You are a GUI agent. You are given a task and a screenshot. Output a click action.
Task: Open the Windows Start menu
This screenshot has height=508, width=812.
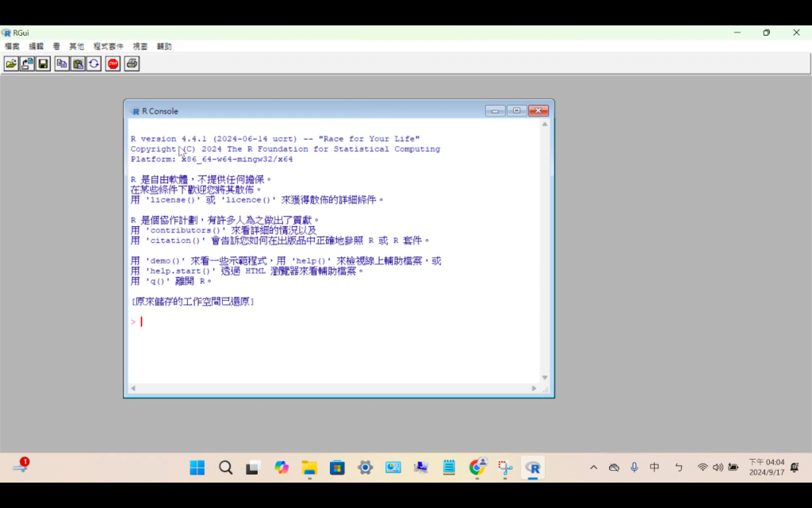[x=197, y=468]
